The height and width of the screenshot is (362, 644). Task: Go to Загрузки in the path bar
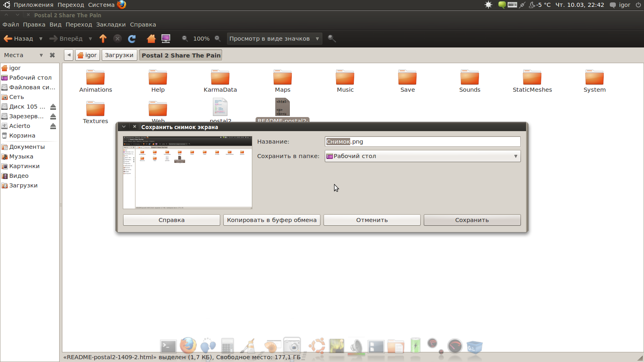[x=119, y=55]
